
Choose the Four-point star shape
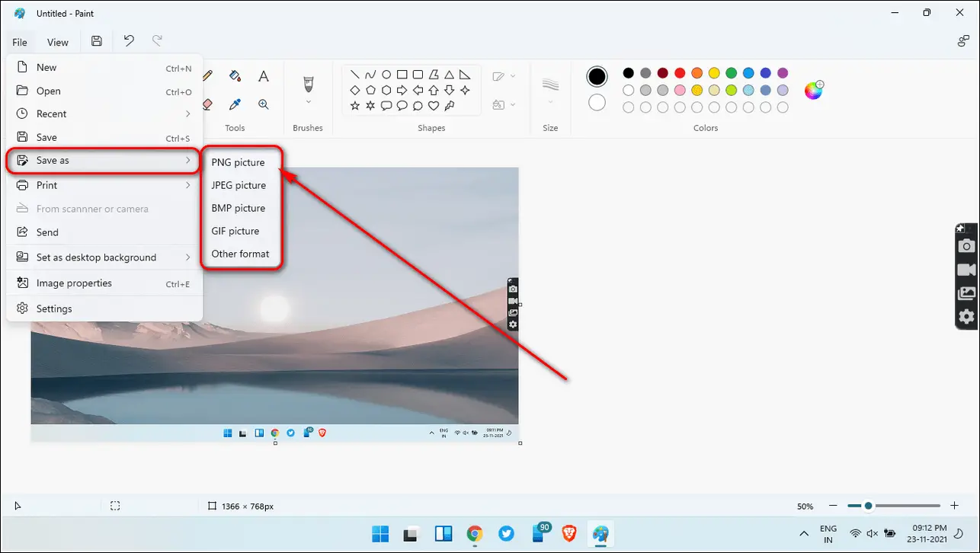pos(465,90)
